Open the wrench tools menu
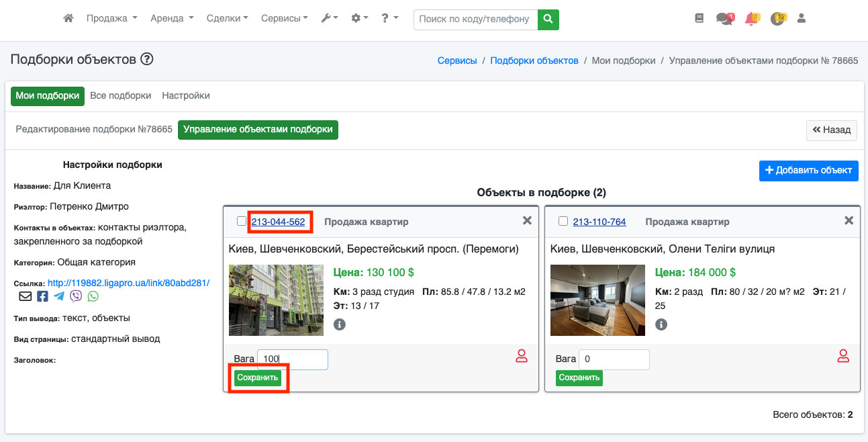Image resolution: width=868 pixels, height=442 pixels. click(x=329, y=19)
